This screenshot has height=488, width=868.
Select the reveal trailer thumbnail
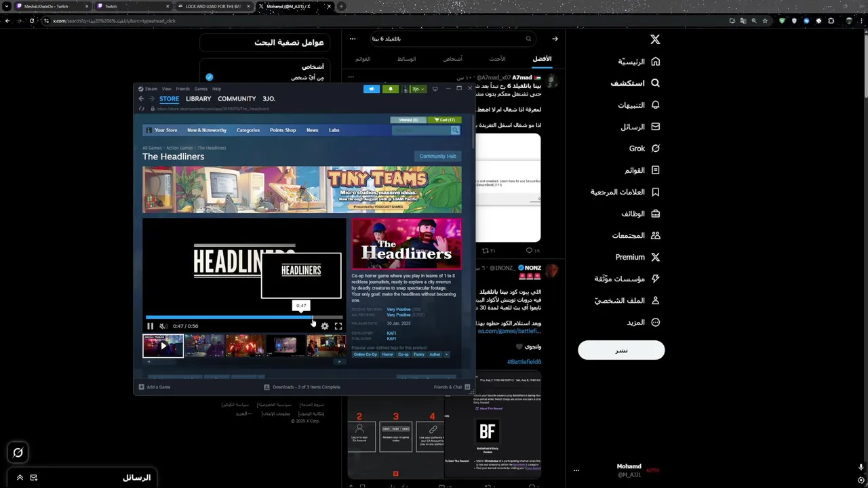(x=163, y=346)
